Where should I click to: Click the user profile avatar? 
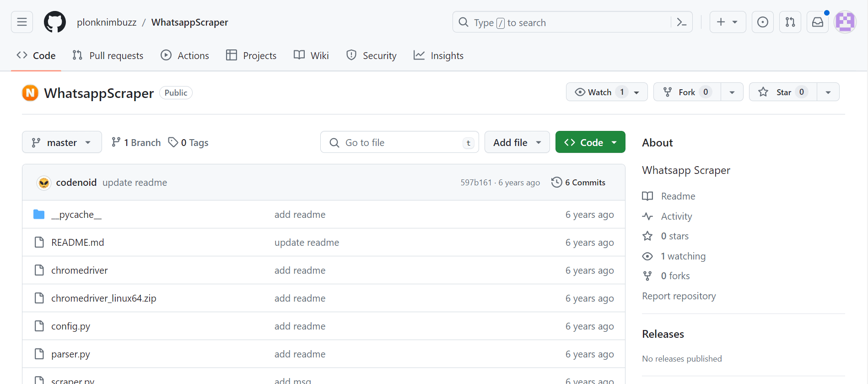(x=845, y=22)
